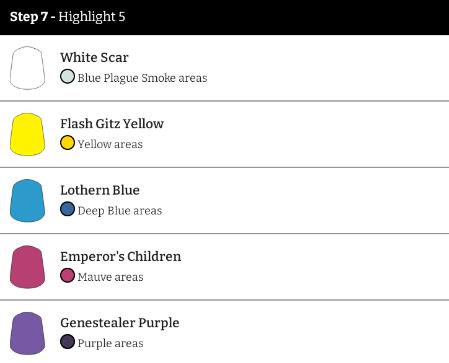Click the Step 7 - Highlight 5 header
This screenshot has height=363, width=449.
(x=224, y=17)
